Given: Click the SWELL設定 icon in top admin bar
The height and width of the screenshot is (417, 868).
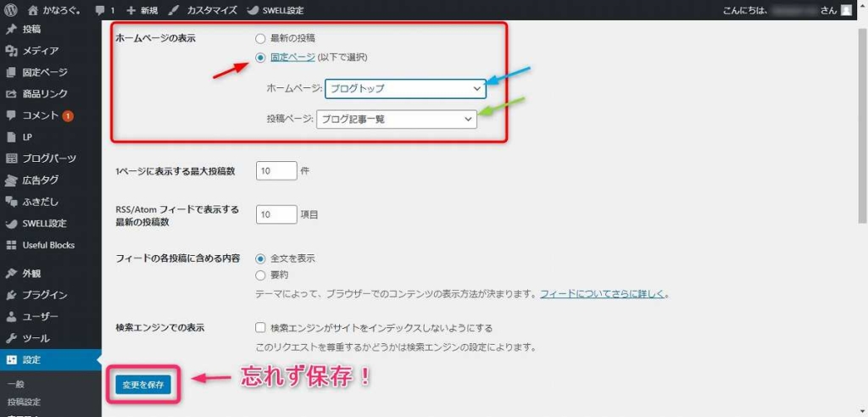Looking at the screenshot, I should point(254,10).
